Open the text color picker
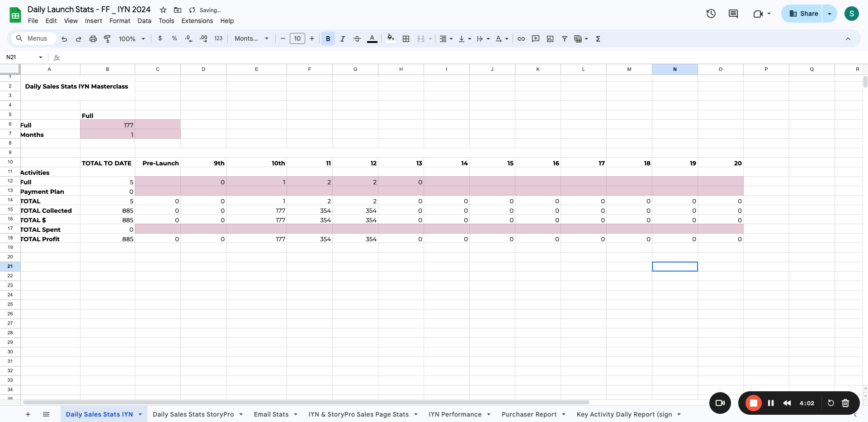 pyautogui.click(x=372, y=39)
